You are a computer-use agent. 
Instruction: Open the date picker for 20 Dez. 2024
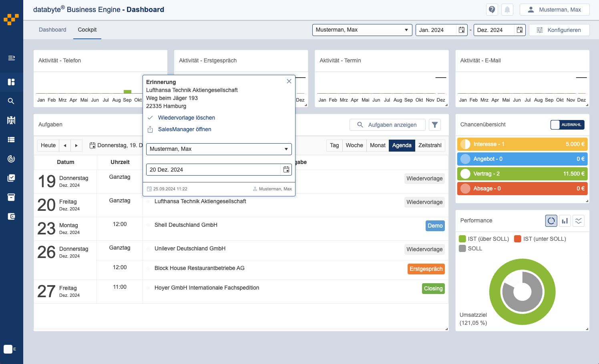(286, 170)
